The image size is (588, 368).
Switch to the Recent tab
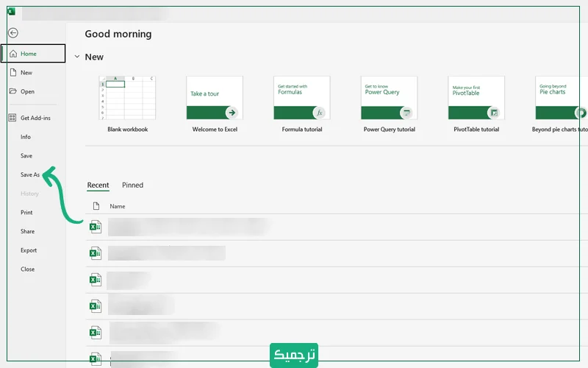coord(98,185)
